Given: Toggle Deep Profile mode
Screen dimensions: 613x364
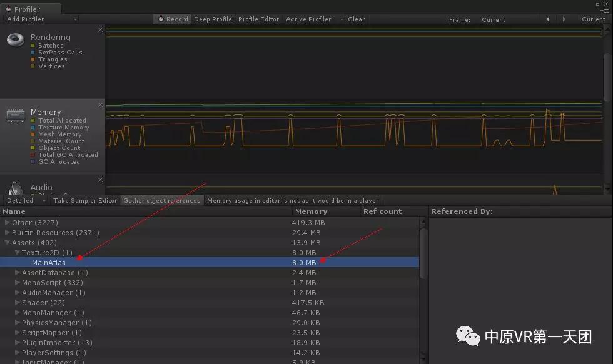Looking at the screenshot, I should click(213, 19).
